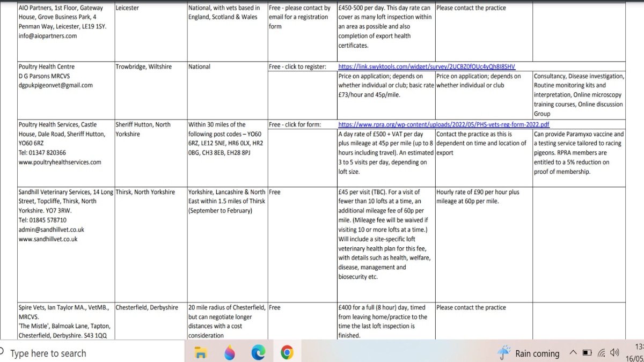Click the www.poultryhealthservices.com text
Image resolution: width=644 pixels, height=362 pixels.
coord(60,162)
